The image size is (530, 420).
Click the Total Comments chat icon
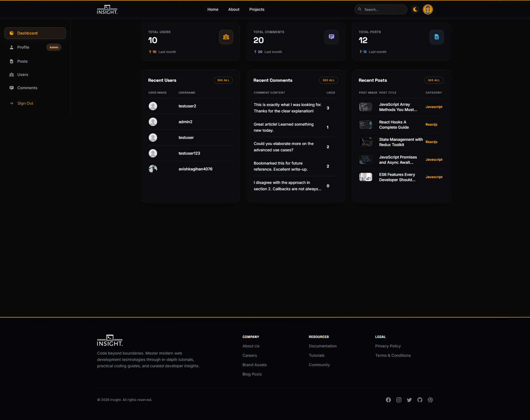(x=331, y=37)
